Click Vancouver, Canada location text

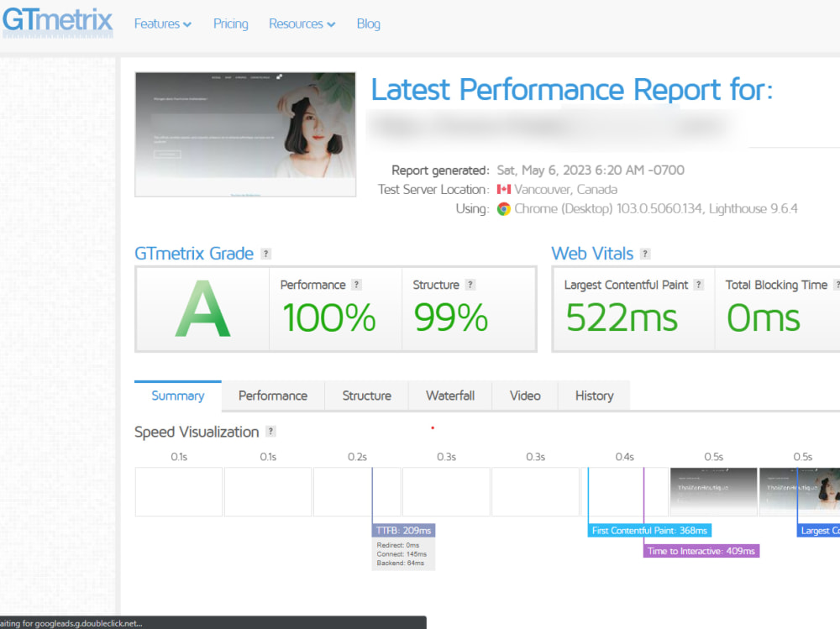tap(565, 189)
